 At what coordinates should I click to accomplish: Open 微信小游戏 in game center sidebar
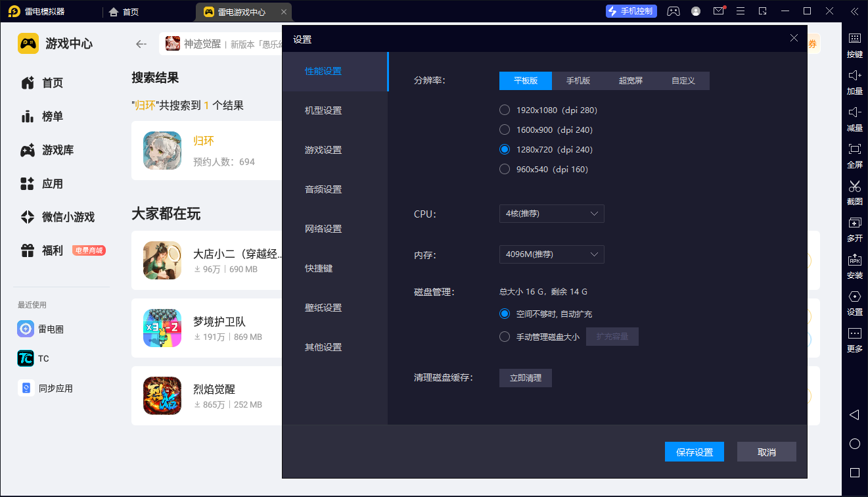(x=58, y=217)
